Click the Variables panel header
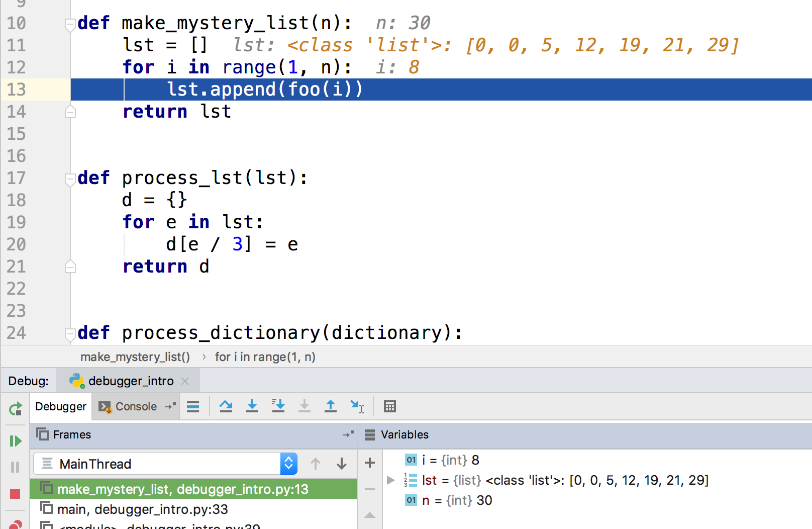This screenshot has width=812, height=529. tap(585, 434)
